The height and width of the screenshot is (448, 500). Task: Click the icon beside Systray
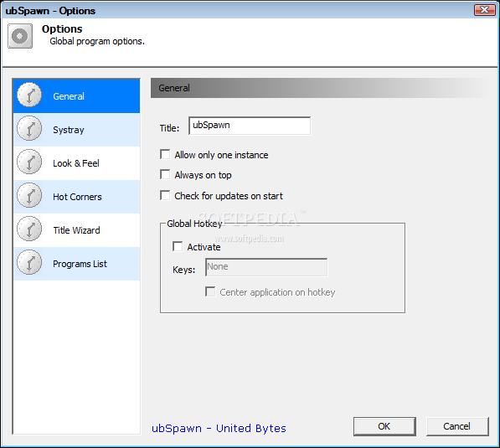(x=29, y=128)
